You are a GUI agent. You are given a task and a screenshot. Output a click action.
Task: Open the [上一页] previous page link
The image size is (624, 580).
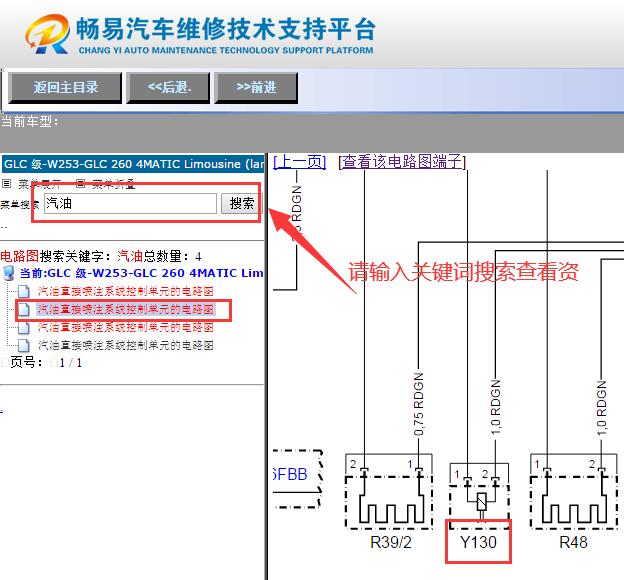[x=300, y=162]
